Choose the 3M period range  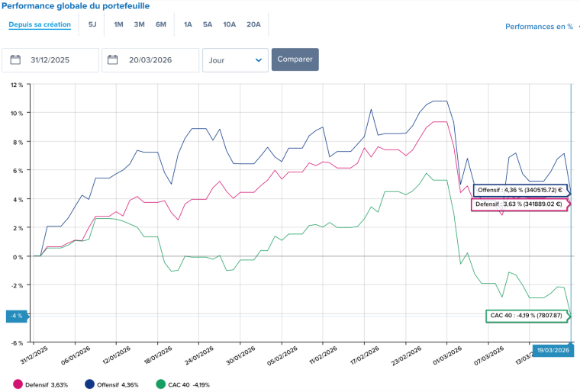(139, 24)
